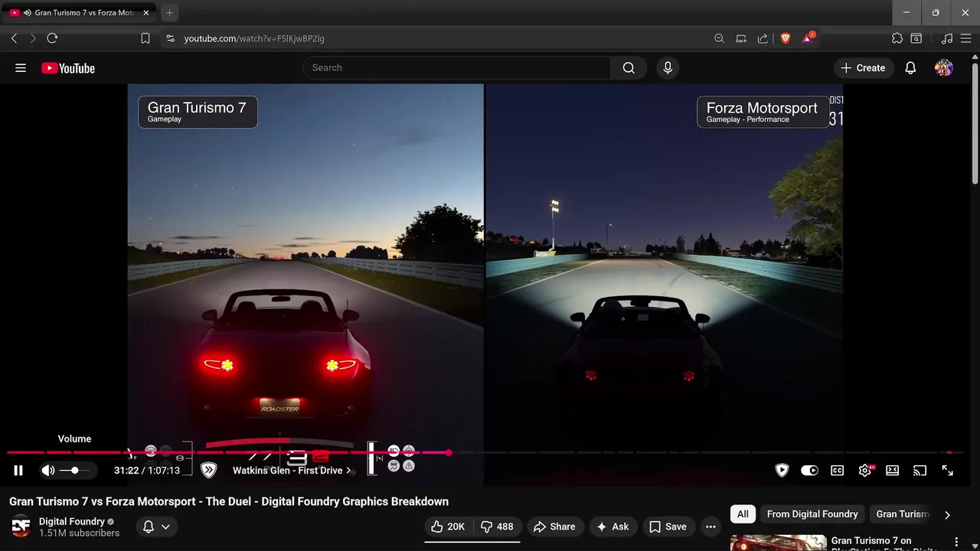Open options for suggested Gran Turismo 7 video

click(956, 543)
